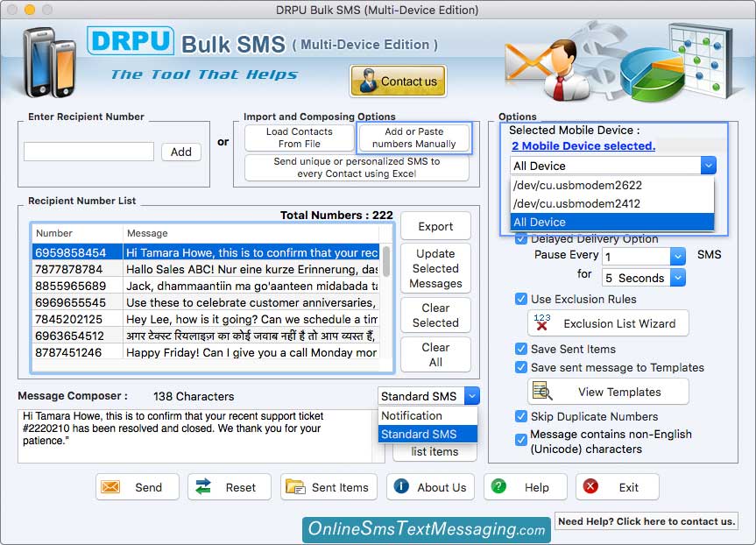Click Add or Paste numbers Manually
Viewport: 756px width, 545px height.
pos(413,138)
